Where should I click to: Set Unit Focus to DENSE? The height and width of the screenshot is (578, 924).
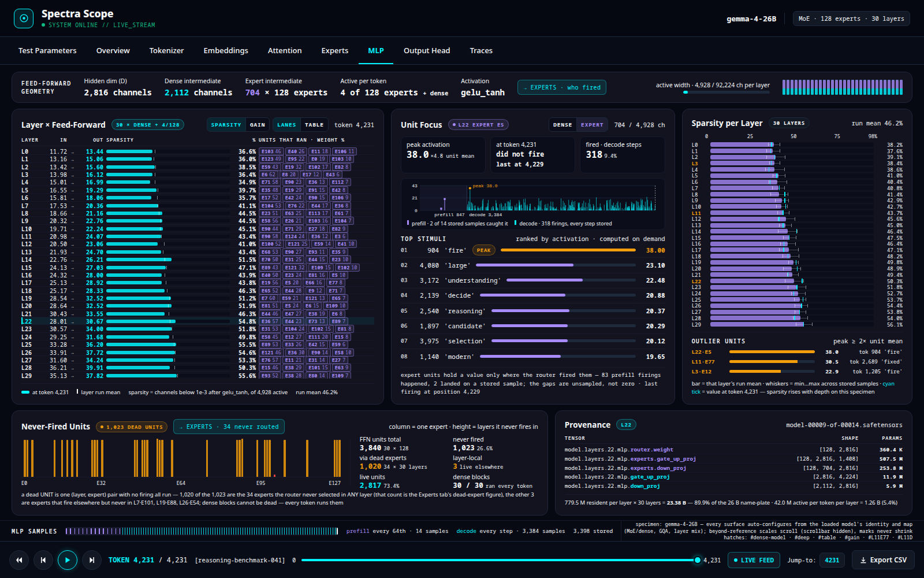[562, 125]
